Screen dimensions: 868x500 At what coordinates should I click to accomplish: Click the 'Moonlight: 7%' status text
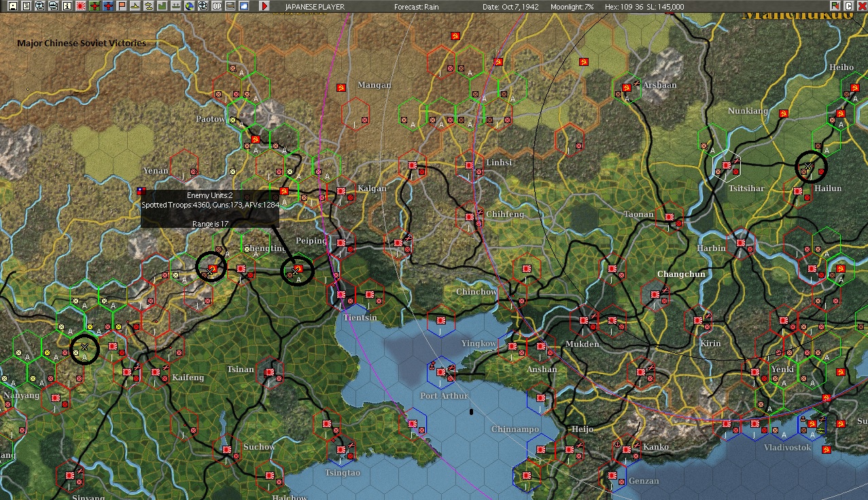point(572,7)
